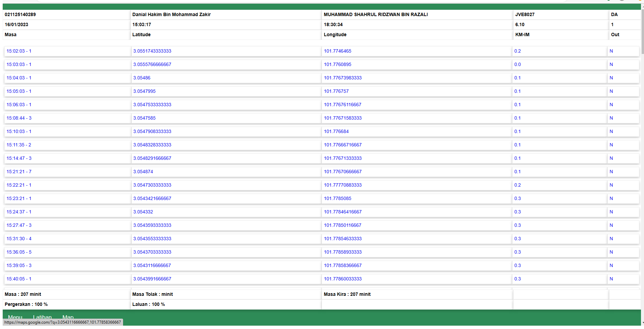Click the 15:02:03 - 1 time entry
Screen dimensions: 644x329
(19, 51)
